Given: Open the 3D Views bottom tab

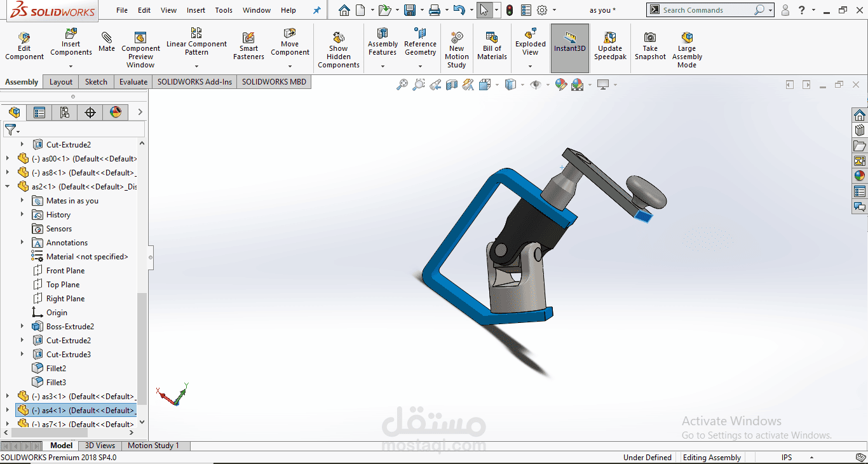Looking at the screenshot, I should [x=100, y=446].
